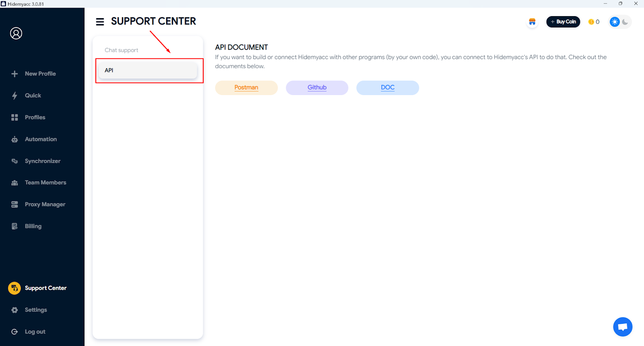This screenshot has height=346, width=644.
Task: Click the Support Center yellow icon
Action: (14, 288)
